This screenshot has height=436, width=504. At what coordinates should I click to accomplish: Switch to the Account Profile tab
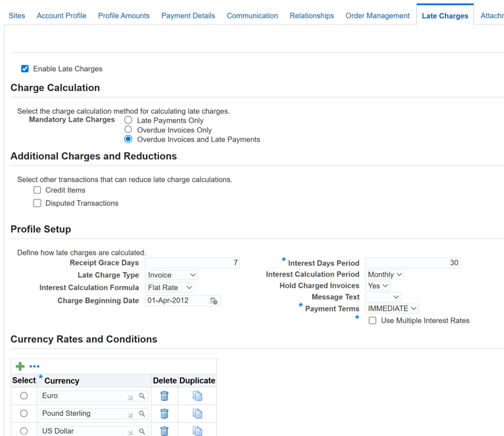tap(62, 16)
